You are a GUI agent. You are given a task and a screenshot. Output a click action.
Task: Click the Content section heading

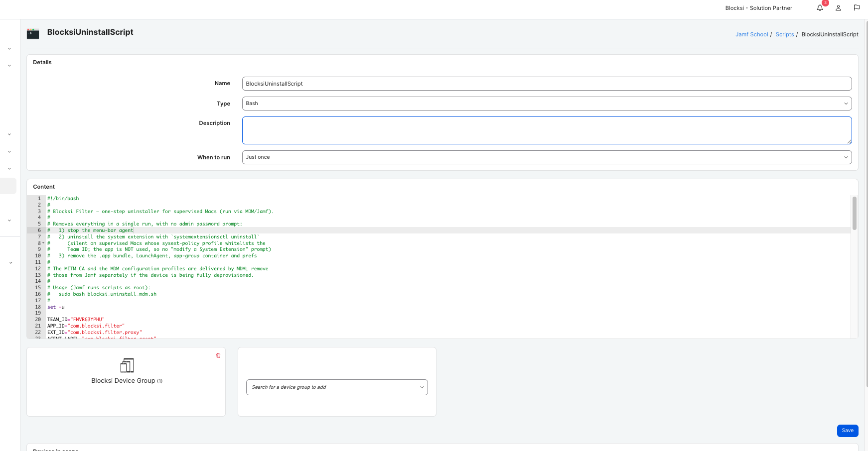tap(44, 187)
